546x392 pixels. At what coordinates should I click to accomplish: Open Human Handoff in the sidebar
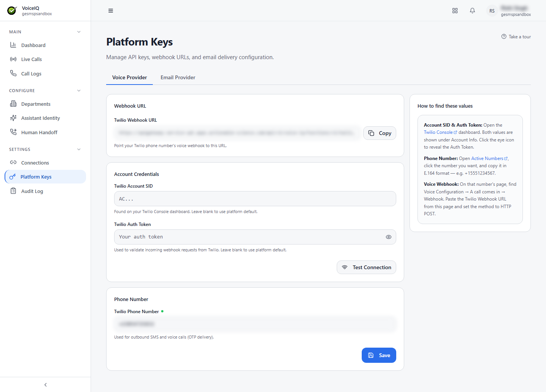45,132
